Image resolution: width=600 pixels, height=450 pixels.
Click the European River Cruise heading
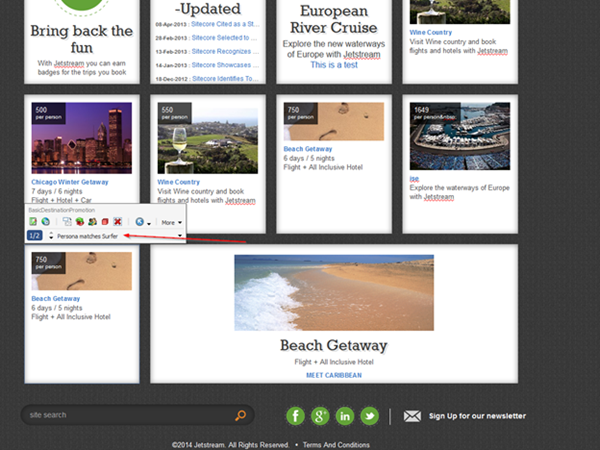(x=334, y=19)
